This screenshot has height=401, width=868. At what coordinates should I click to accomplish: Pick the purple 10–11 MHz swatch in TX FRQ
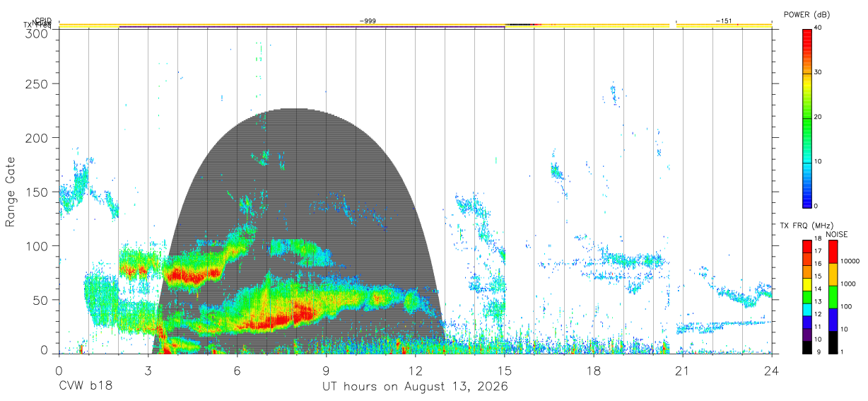807,335
